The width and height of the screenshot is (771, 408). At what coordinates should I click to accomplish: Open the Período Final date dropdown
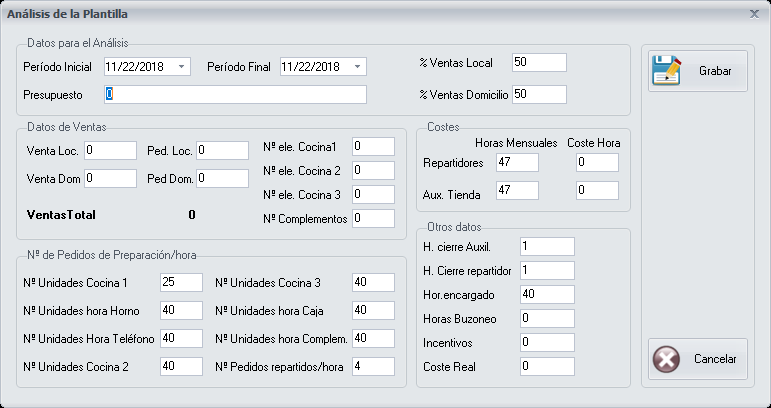[358, 67]
